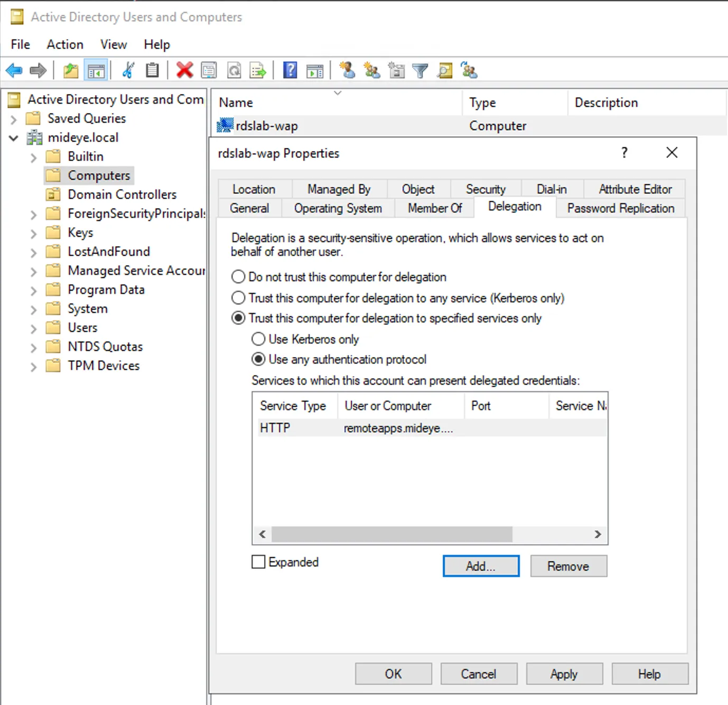The image size is (728, 705).
Task: Collapse the mideye.local domain node
Action: pyautogui.click(x=13, y=137)
